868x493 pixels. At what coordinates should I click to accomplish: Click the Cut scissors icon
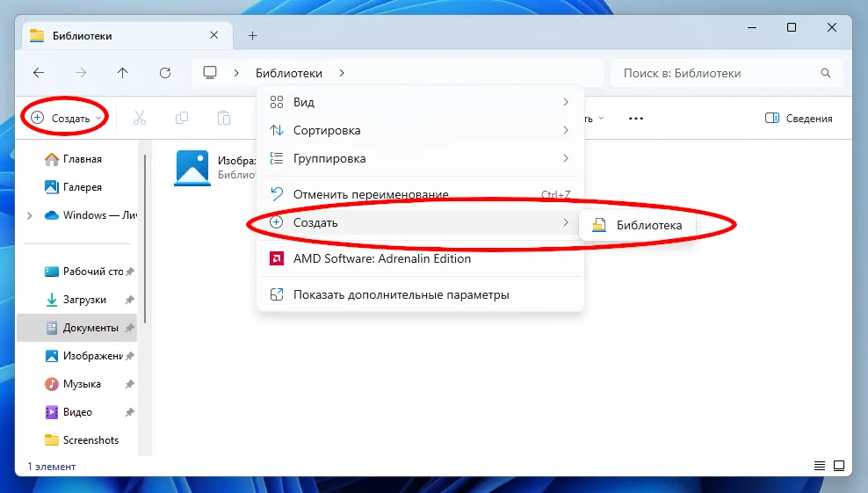pyautogui.click(x=140, y=118)
